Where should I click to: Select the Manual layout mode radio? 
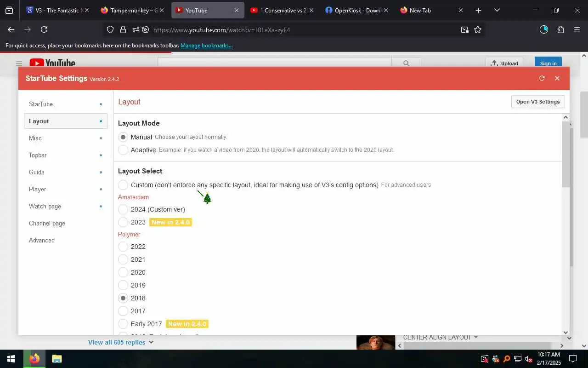point(123,137)
